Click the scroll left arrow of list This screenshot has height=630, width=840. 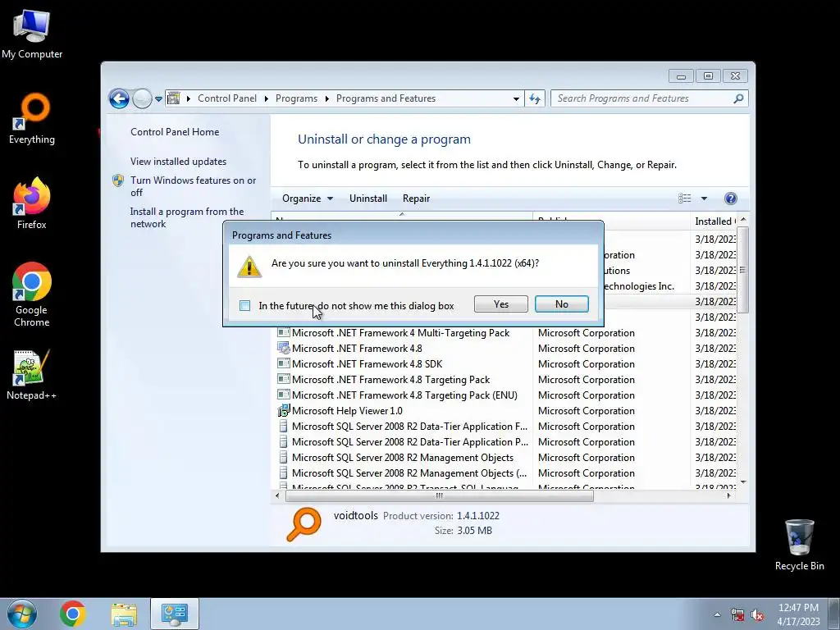coord(277,496)
